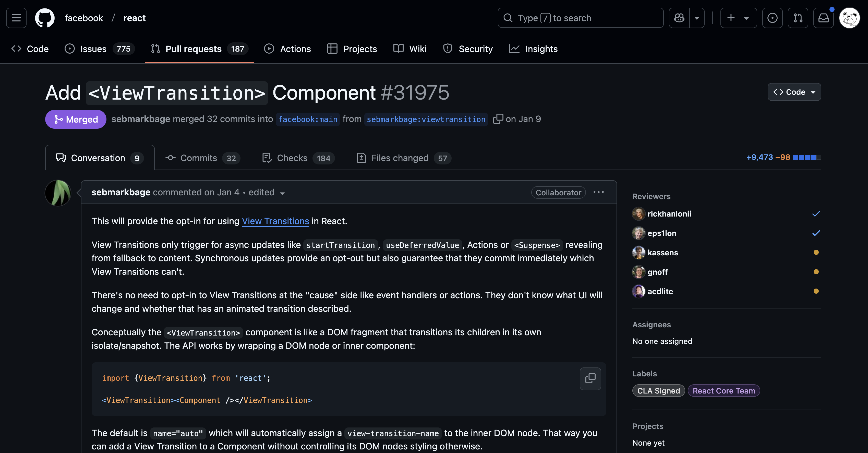Viewport: 868px width, 453px height.
Task: Open the Actions tab
Action: [x=287, y=49]
